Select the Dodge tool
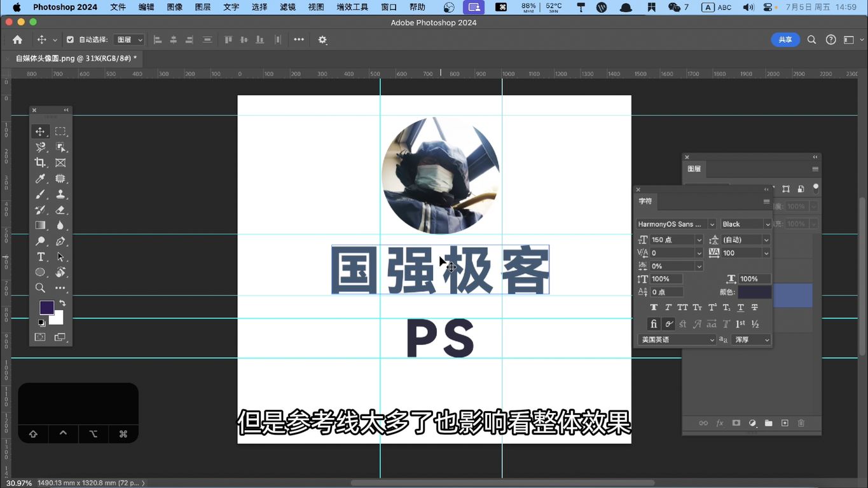This screenshot has height=488, width=868. [40, 241]
